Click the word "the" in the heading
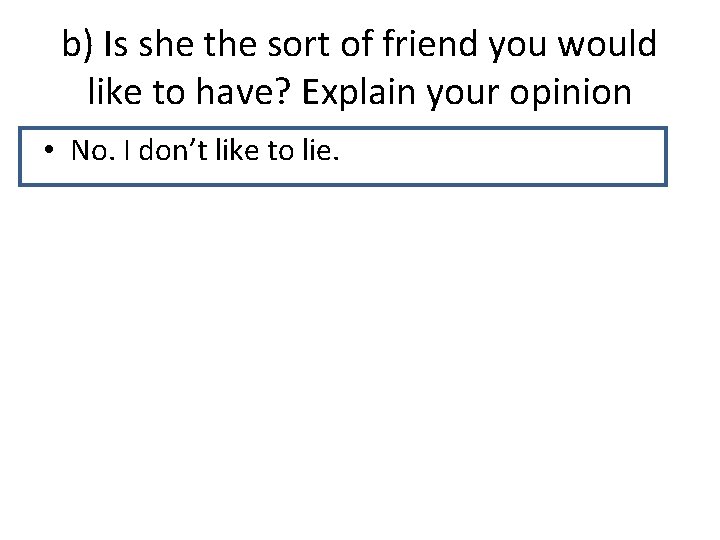 (230, 44)
